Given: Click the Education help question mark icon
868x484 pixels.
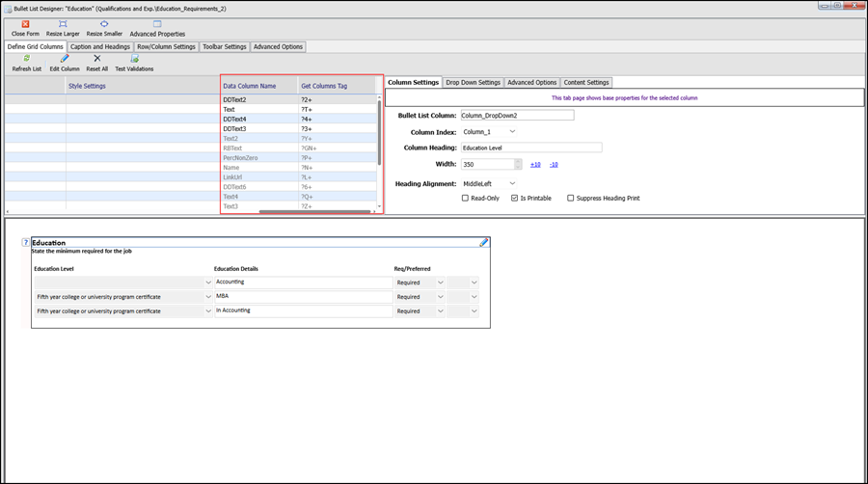Looking at the screenshot, I should pos(25,242).
